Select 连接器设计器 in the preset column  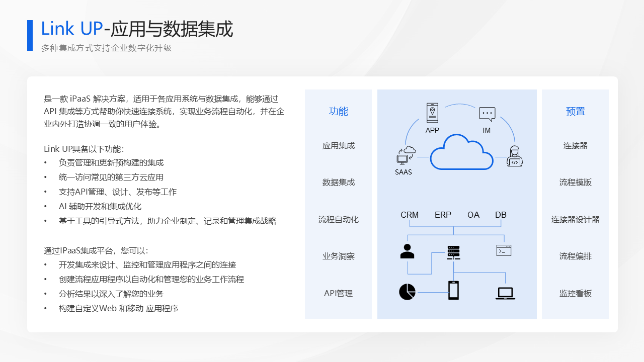[x=576, y=219]
